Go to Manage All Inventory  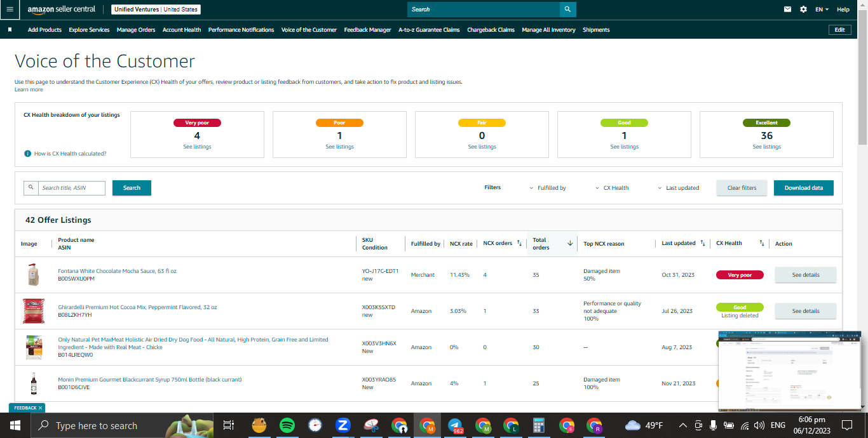click(548, 30)
